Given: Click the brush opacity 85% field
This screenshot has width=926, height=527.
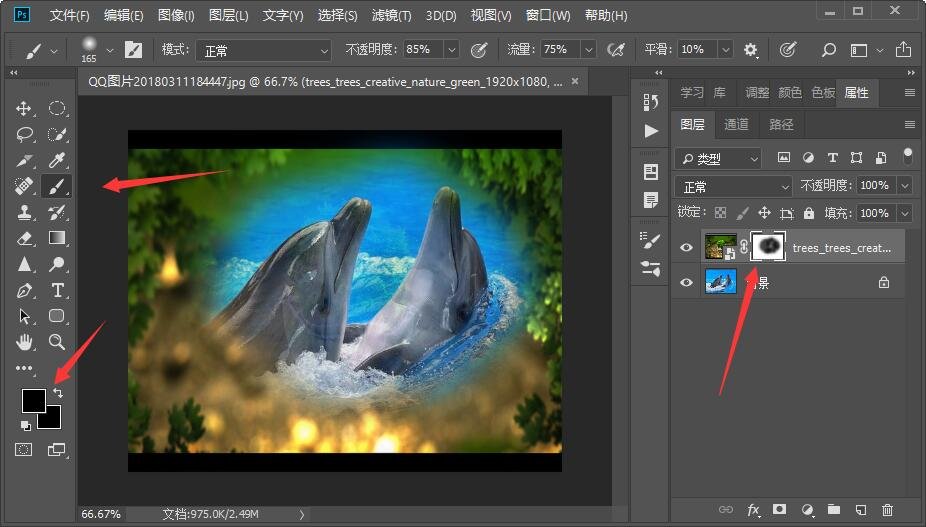Looking at the screenshot, I should pyautogui.click(x=424, y=50).
